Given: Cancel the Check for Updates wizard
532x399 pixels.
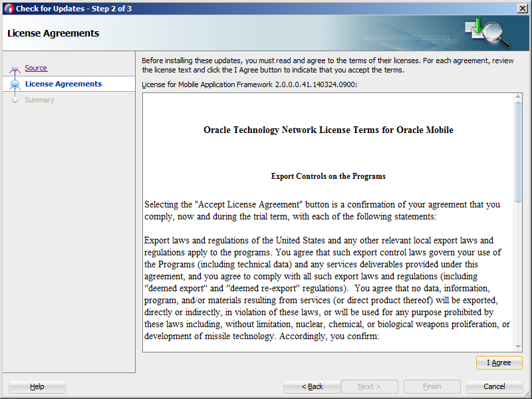Looking at the screenshot, I should point(494,386).
